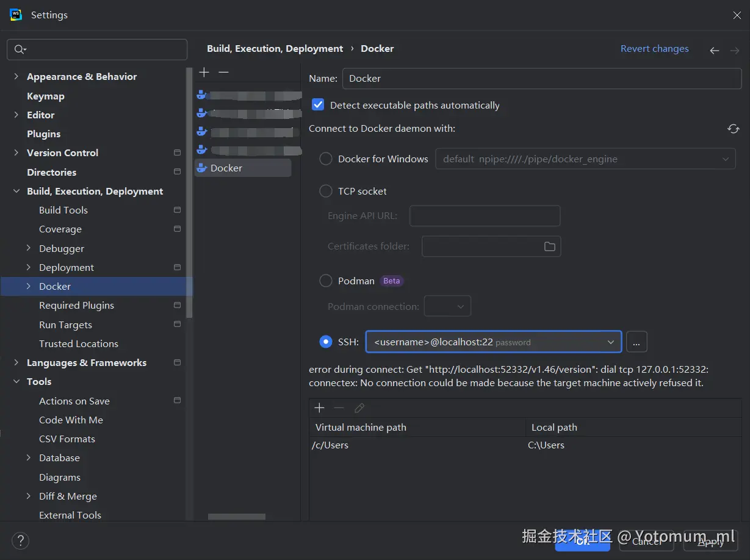Click project-level icon next to Run Targets
The image size is (750, 560).
(x=177, y=324)
